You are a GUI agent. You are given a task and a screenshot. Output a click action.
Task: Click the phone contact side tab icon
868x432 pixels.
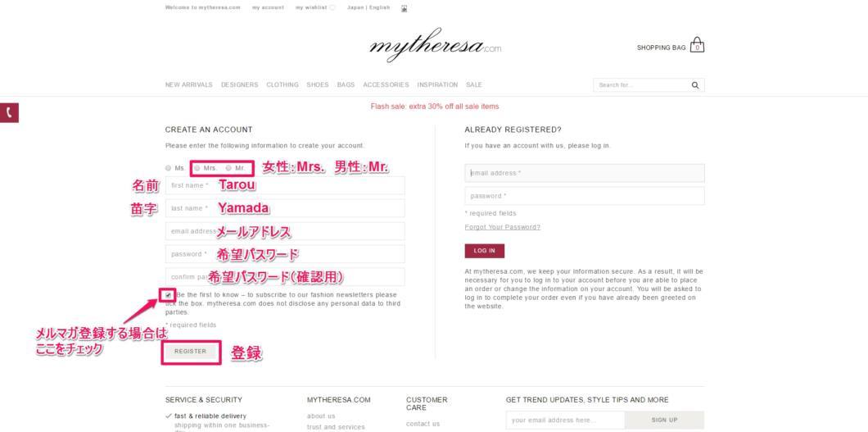click(9, 112)
